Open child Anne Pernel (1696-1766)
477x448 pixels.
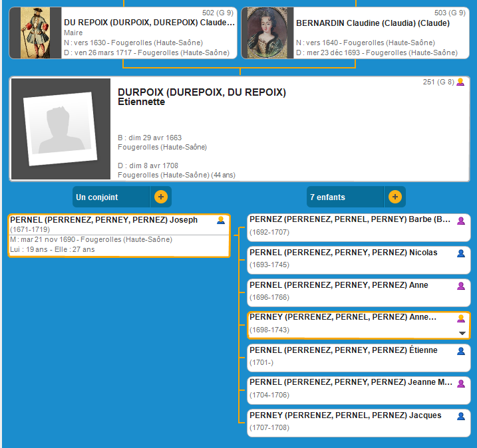click(x=339, y=285)
